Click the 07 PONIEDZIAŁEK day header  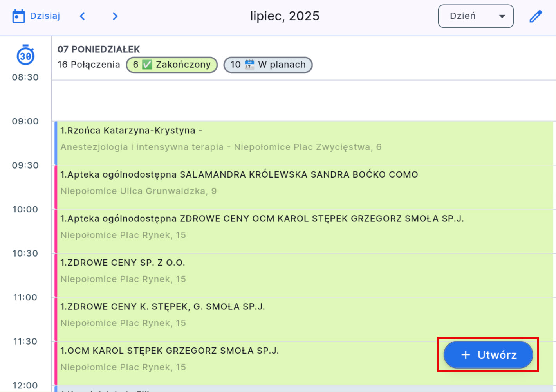click(x=99, y=49)
